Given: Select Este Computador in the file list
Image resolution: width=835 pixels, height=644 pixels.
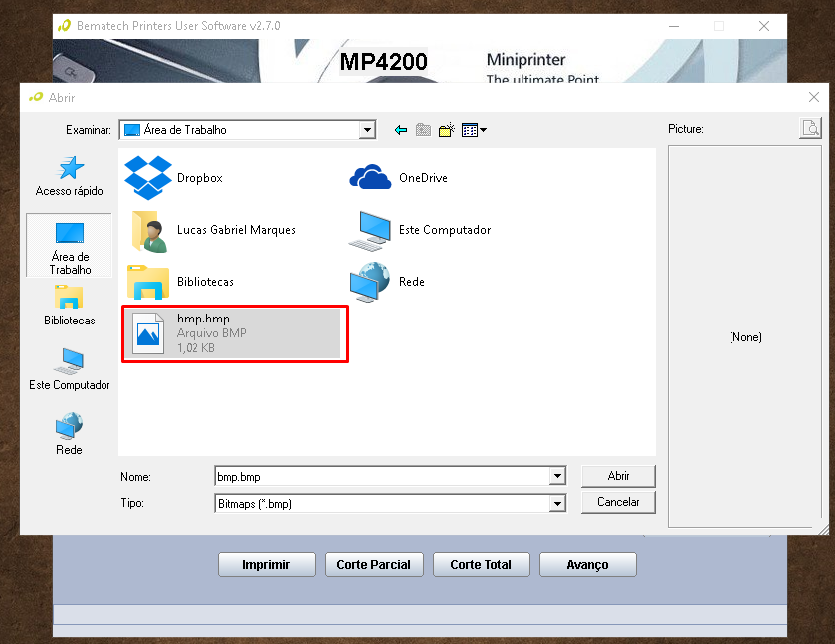Looking at the screenshot, I should pyautogui.click(x=420, y=230).
